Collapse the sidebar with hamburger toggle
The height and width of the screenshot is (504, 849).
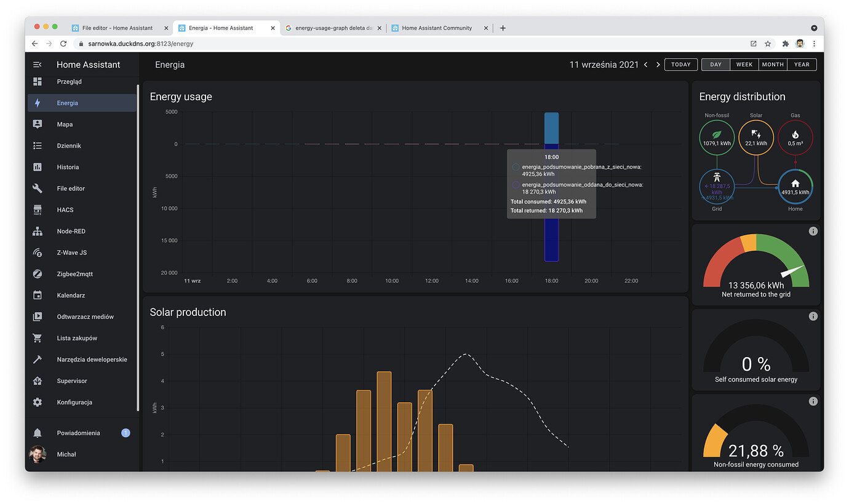tap(37, 65)
